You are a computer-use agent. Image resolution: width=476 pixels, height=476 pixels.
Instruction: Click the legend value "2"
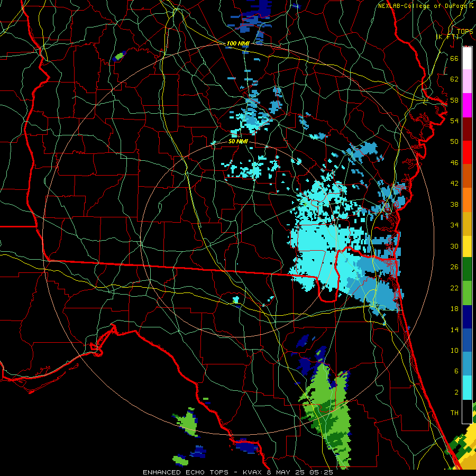(456, 392)
